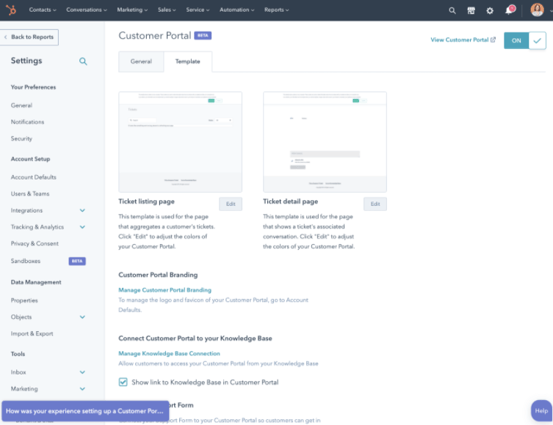Open Notifications settings

[x=28, y=122]
